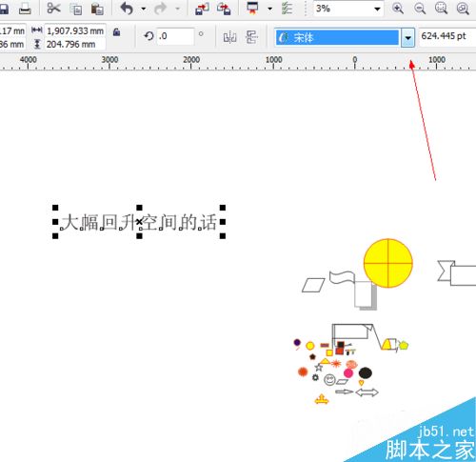Click the Export icon
Screen dimensions: 476x462
(x=224, y=9)
